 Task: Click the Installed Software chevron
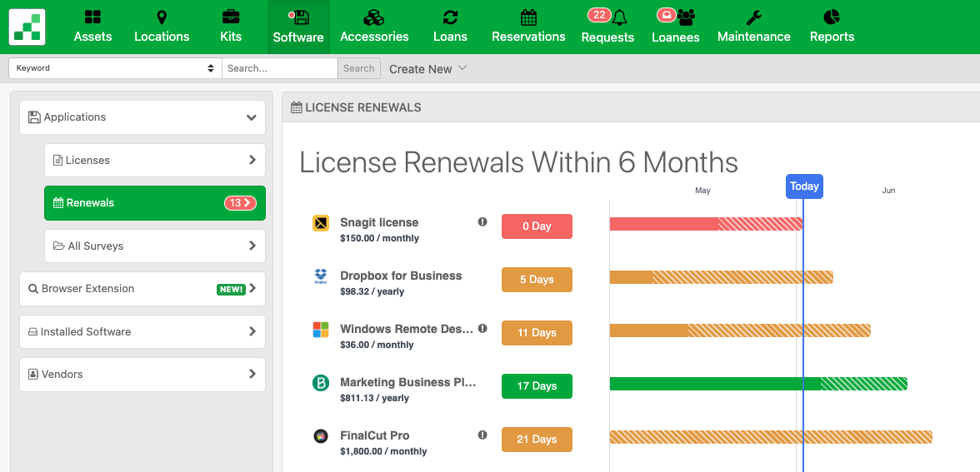coord(252,331)
